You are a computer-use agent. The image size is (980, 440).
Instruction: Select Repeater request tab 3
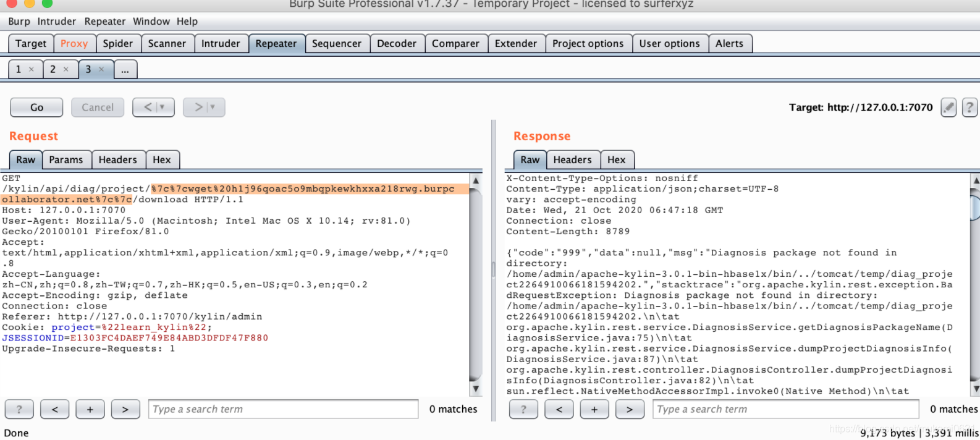click(x=88, y=69)
